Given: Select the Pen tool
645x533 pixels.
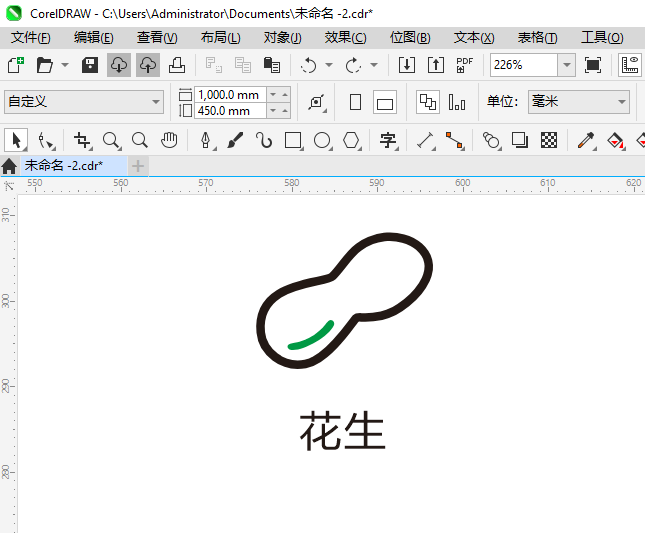Looking at the screenshot, I should (x=206, y=141).
